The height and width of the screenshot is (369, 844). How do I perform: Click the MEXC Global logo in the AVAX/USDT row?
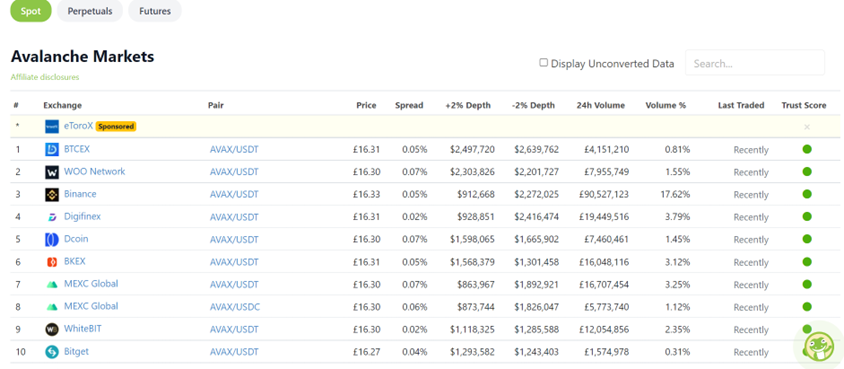point(52,285)
